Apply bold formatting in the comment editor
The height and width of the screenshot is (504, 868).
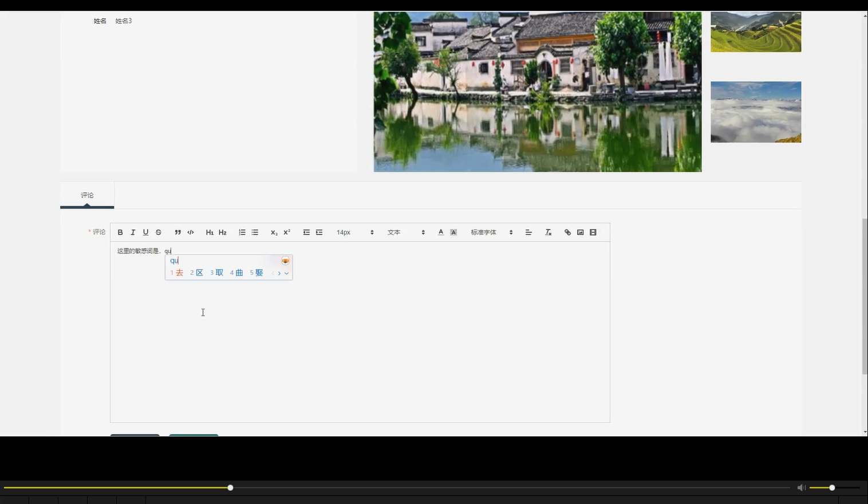point(120,232)
